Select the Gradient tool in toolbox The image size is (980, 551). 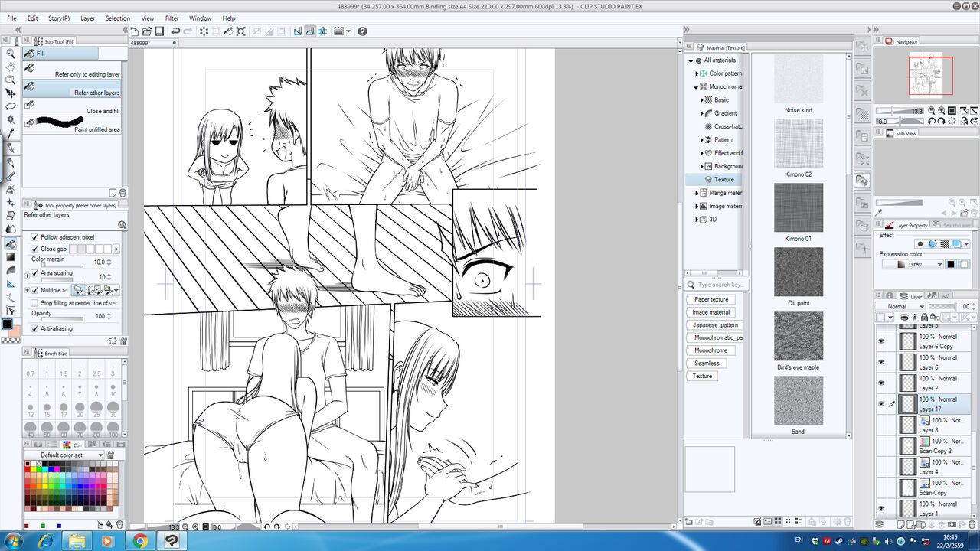(x=11, y=257)
